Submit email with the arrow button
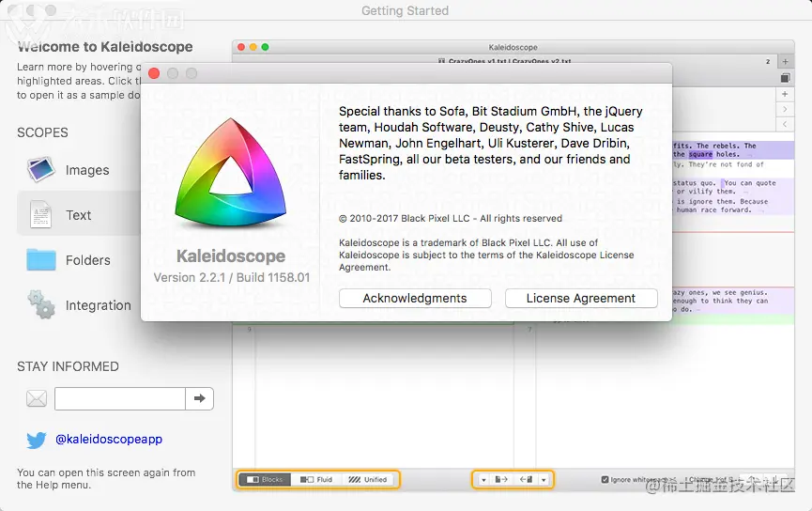The height and width of the screenshot is (511, 812). point(199,398)
